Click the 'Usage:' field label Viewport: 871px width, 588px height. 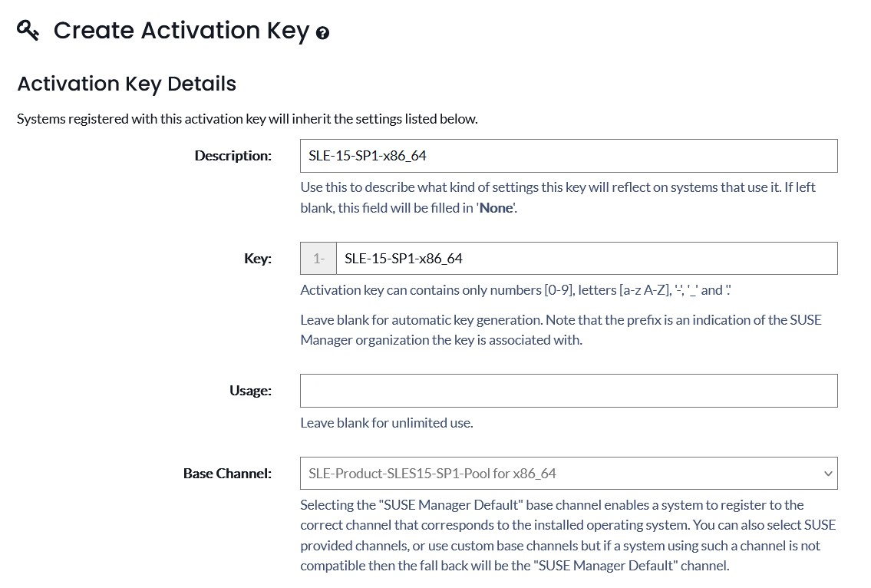coord(250,391)
